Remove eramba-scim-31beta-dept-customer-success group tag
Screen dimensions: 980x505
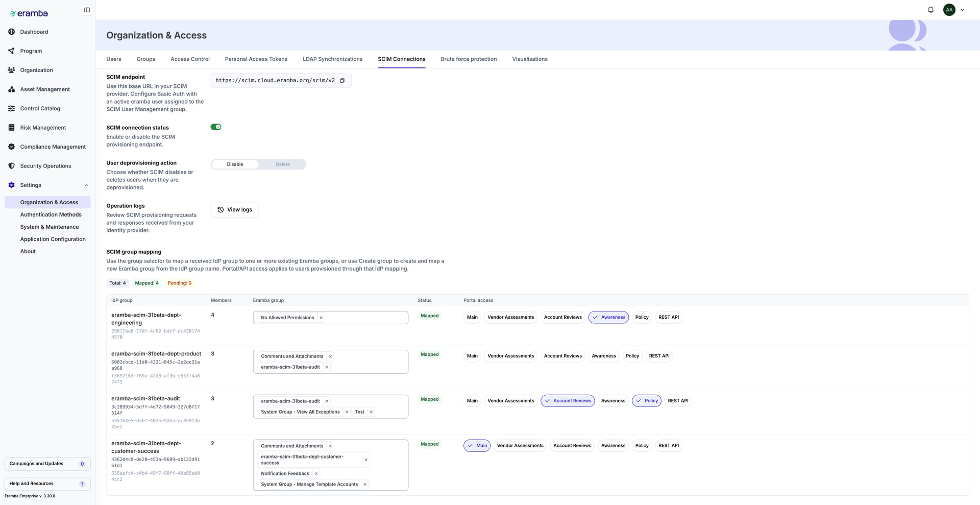[366, 460]
